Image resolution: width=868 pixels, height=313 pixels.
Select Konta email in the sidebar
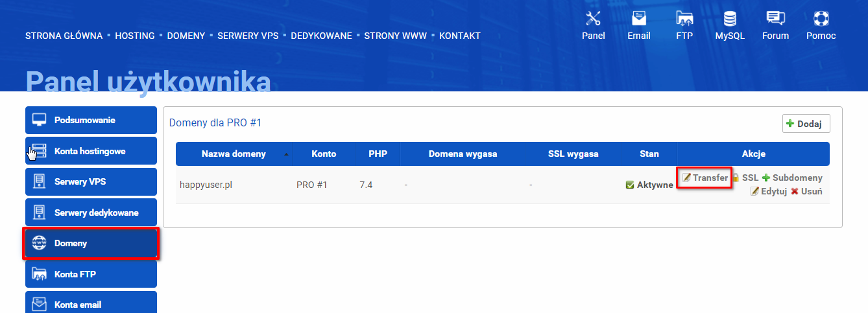(x=91, y=303)
